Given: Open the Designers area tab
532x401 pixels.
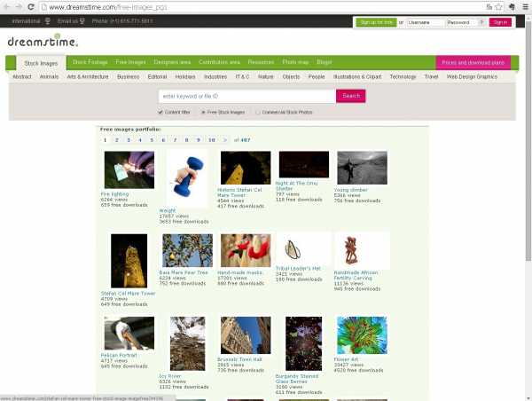Looking at the screenshot, I should 172,62.
